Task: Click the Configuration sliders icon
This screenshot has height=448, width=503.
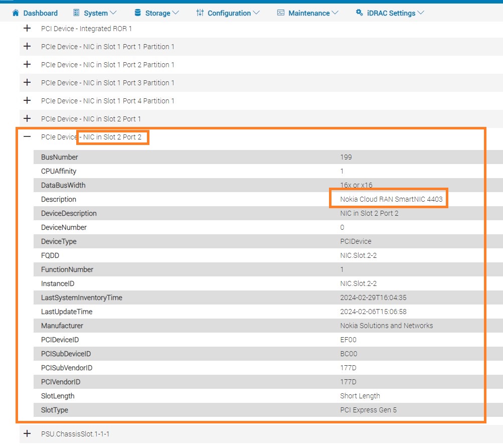Action: pos(200,13)
